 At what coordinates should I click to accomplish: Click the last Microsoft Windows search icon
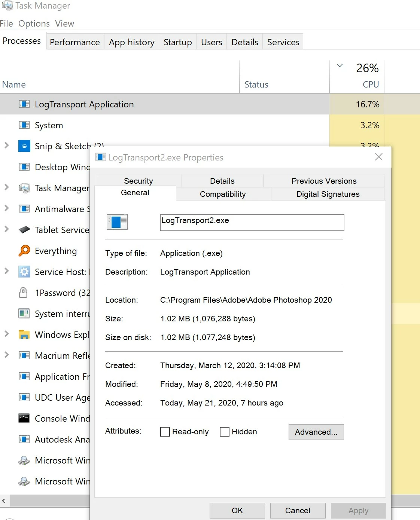(x=24, y=481)
